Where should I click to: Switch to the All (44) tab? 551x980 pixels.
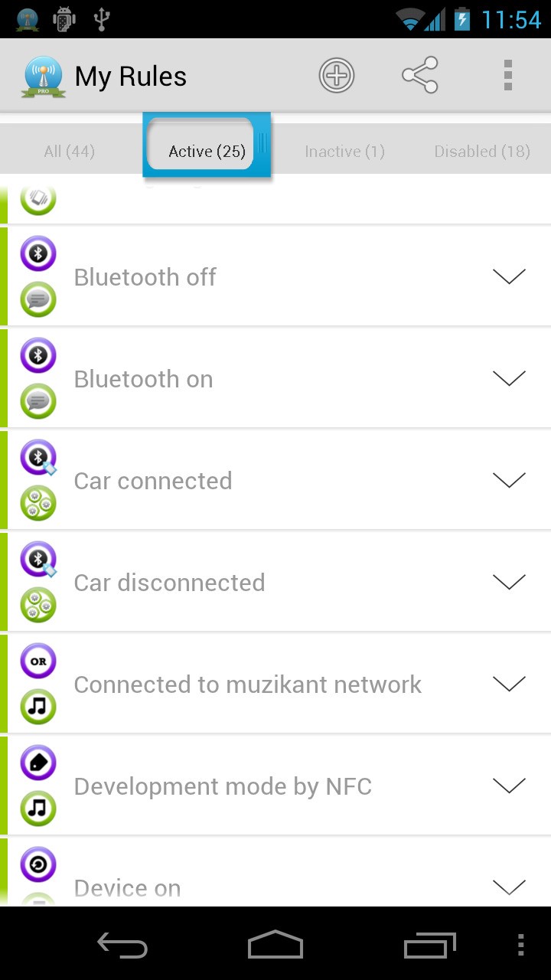69,152
